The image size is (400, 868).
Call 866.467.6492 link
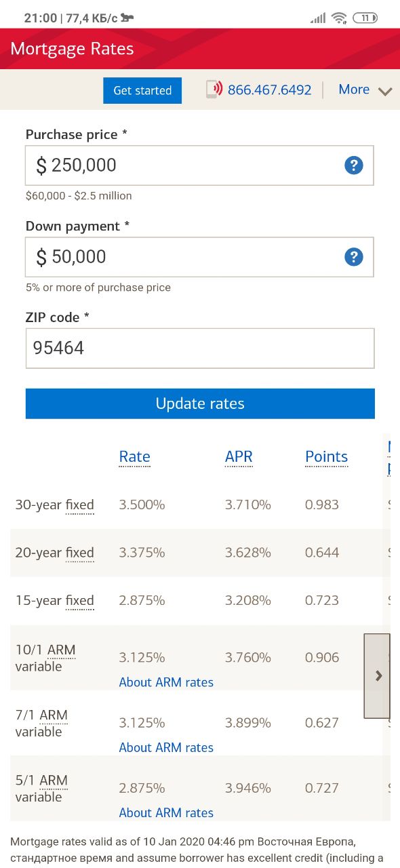(270, 90)
